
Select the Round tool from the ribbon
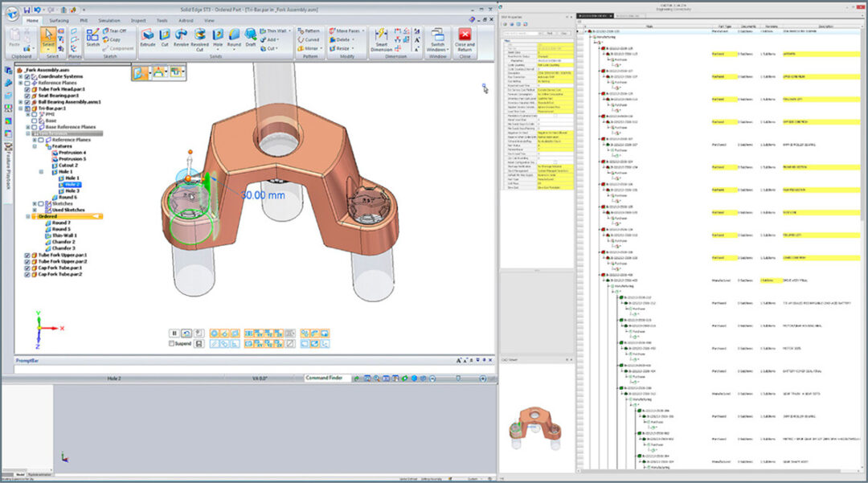(x=234, y=34)
